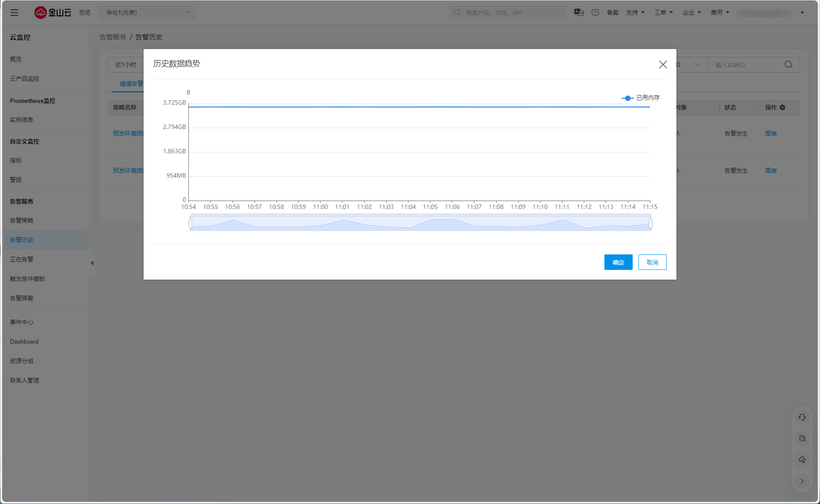Click 总览 in the top bar

tap(85, 12)
